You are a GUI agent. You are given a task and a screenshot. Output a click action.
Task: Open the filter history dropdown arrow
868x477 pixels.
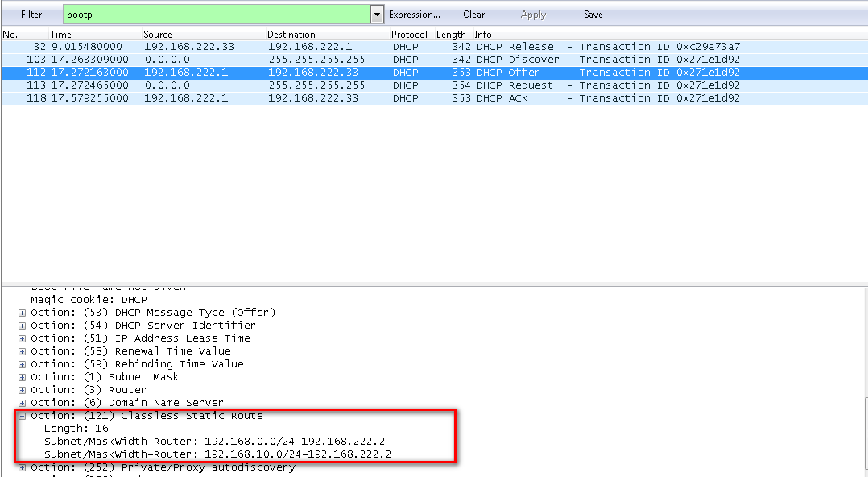(x=375, y=14)
